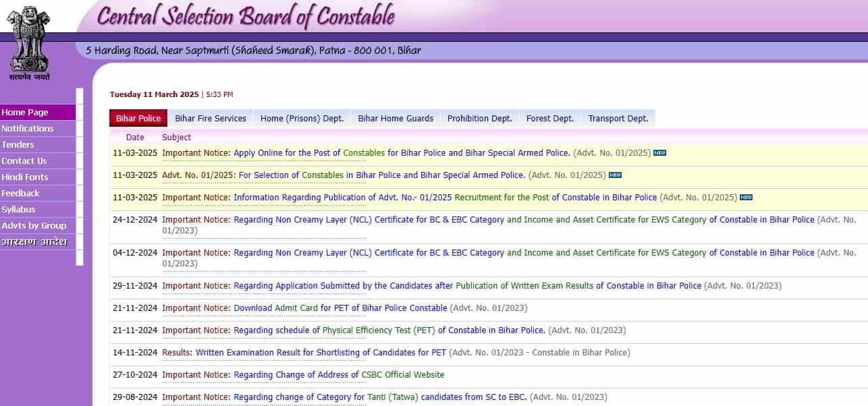Click the 29-11-2024 date cell
Screen dimensions: 868x406
click(x=135, y=286)
